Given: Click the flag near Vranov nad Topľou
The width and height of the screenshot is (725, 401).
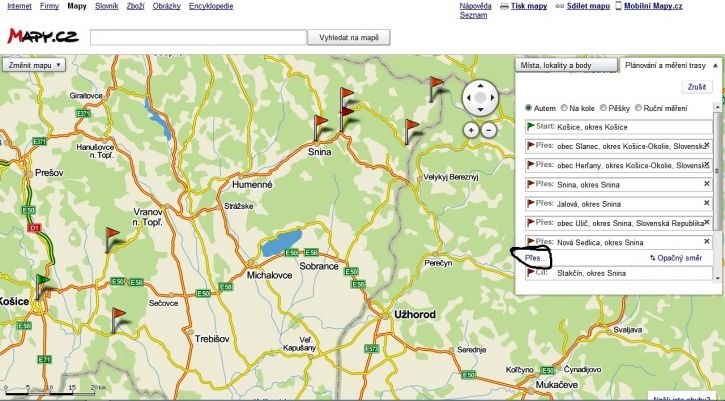Looking at the screenshot, I should 112,240.
